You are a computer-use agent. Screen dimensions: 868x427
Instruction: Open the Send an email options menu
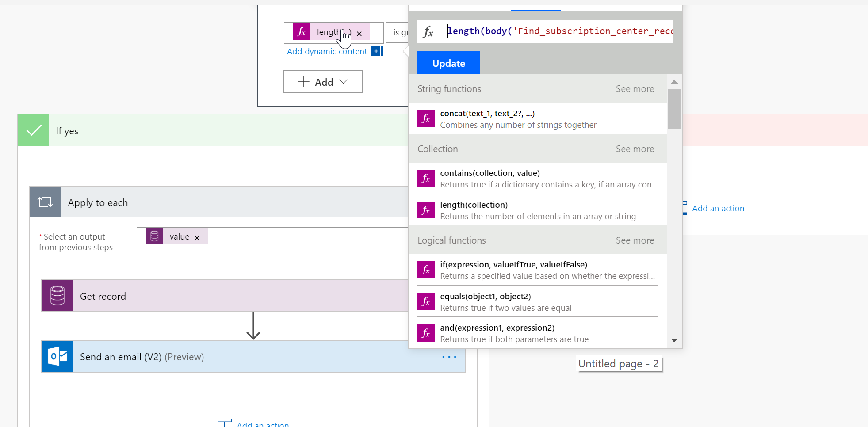pos(449,356)
